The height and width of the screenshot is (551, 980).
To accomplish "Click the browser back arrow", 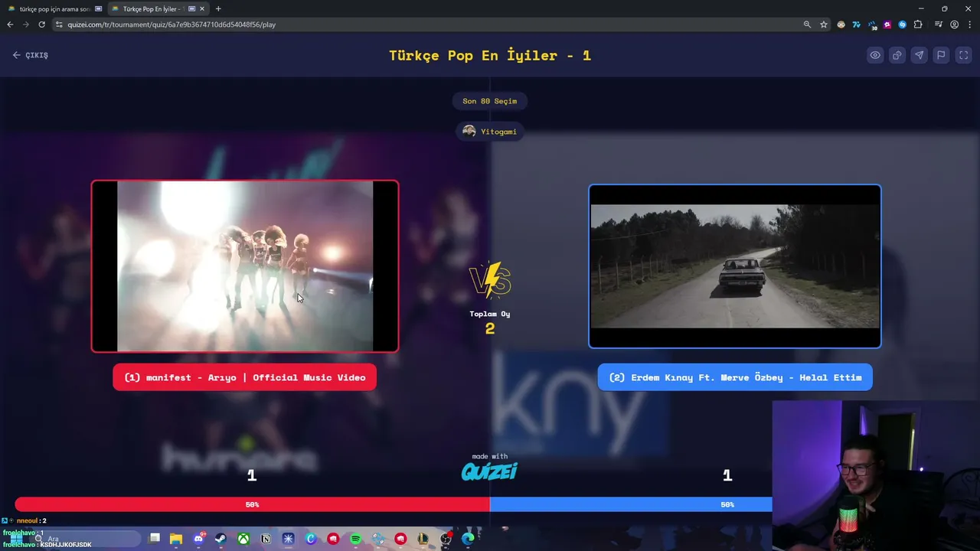I will coord(10,24).
